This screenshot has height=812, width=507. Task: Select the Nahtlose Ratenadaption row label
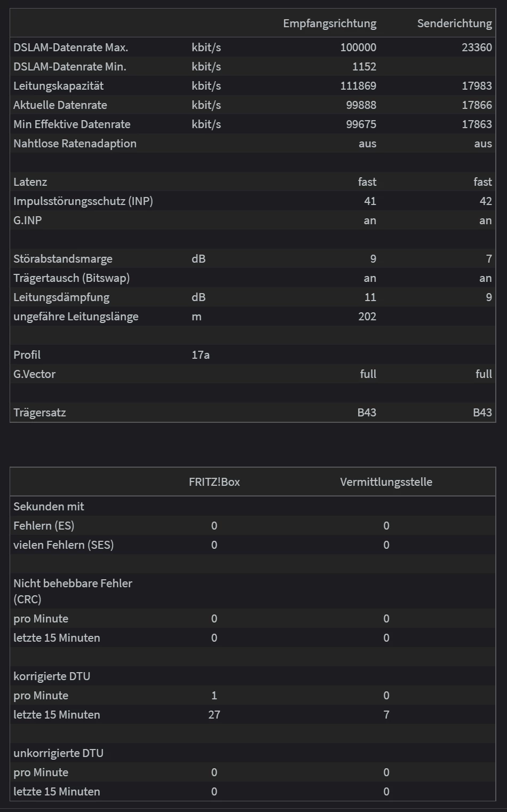click(75, 144)
